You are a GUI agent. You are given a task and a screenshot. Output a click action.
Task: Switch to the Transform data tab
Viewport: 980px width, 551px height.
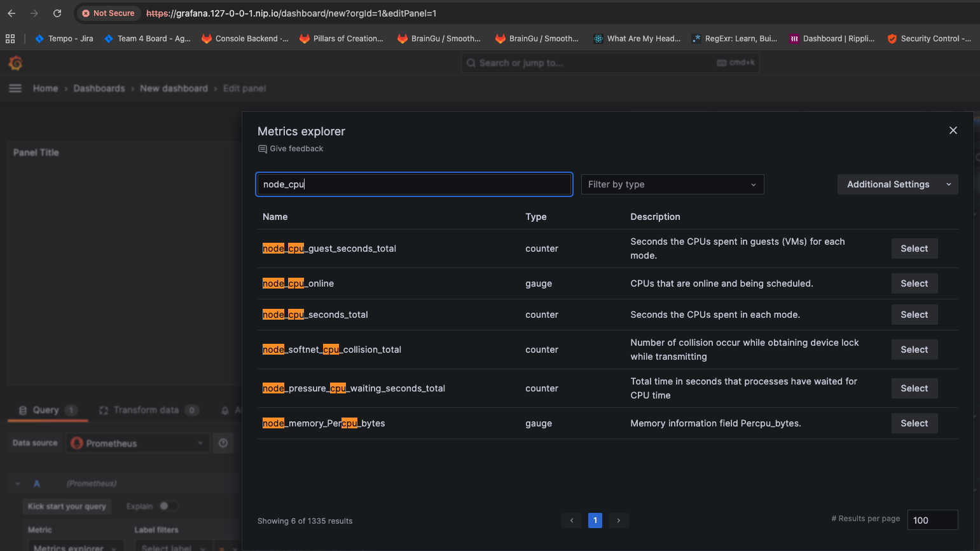149,410
